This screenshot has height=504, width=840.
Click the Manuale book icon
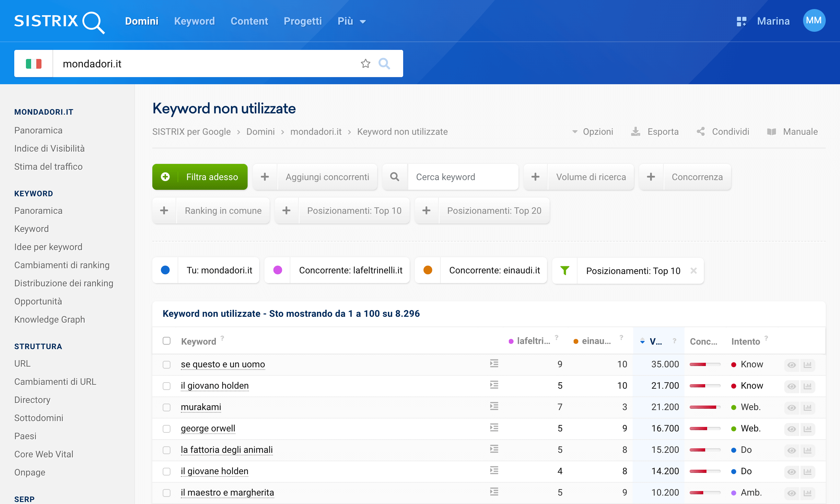pos(771,132)
